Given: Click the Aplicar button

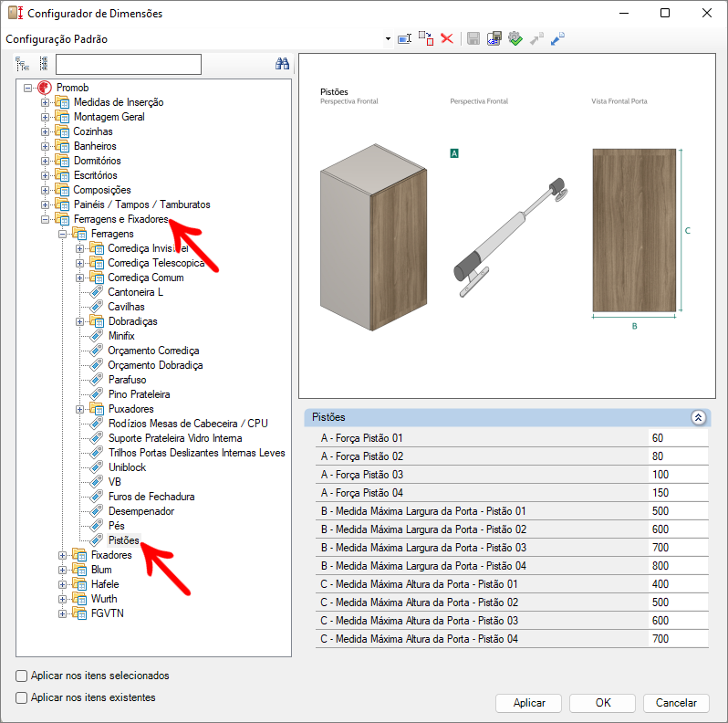Looking at the screenshot, I should coord(528,703).
